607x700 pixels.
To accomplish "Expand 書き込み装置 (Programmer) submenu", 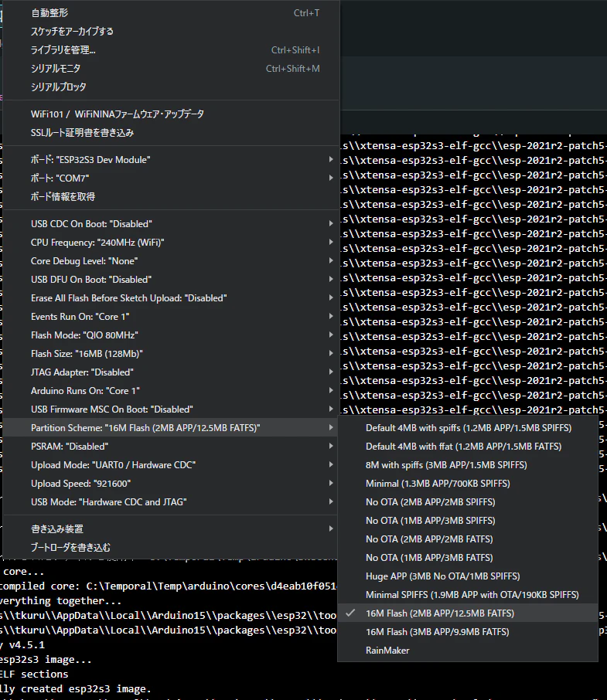I will pos(171,529).
